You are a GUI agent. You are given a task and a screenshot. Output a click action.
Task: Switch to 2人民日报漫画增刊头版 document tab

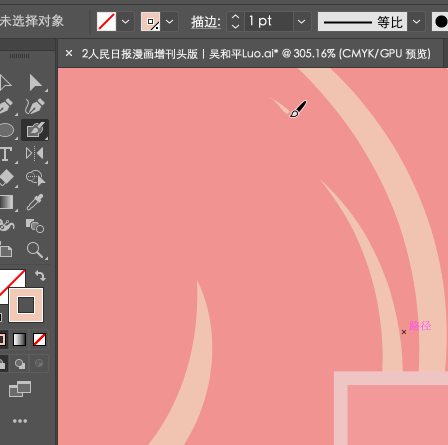click(x=256, y=54)
